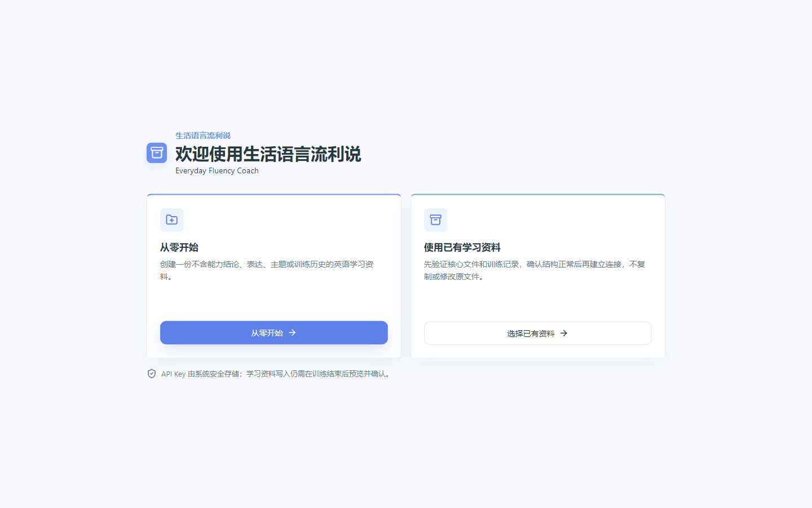Click the description starting with 先验证核心文件

click(x=535, y=270)
